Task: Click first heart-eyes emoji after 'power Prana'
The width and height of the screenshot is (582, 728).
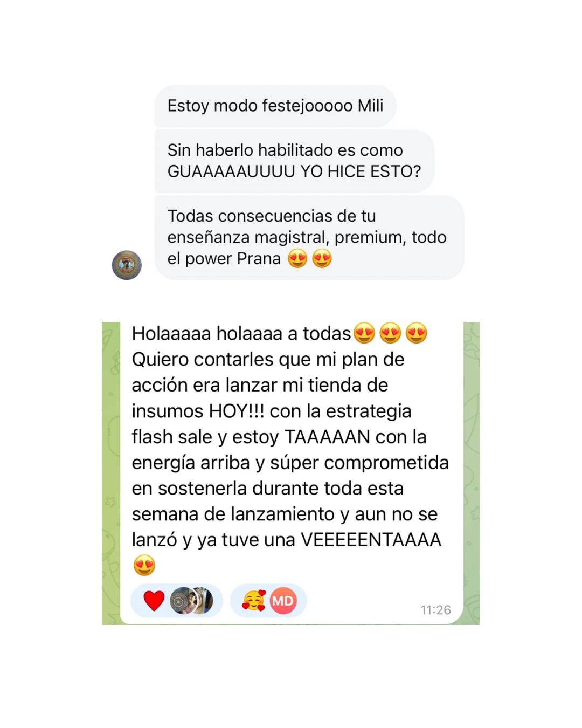Action: 297,259
